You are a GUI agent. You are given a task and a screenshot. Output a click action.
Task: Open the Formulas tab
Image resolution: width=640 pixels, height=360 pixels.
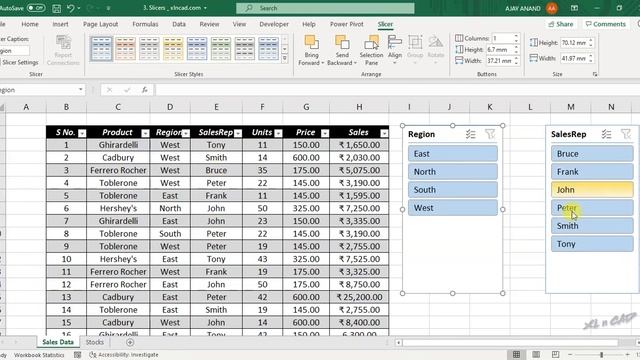tap(145, 24)
